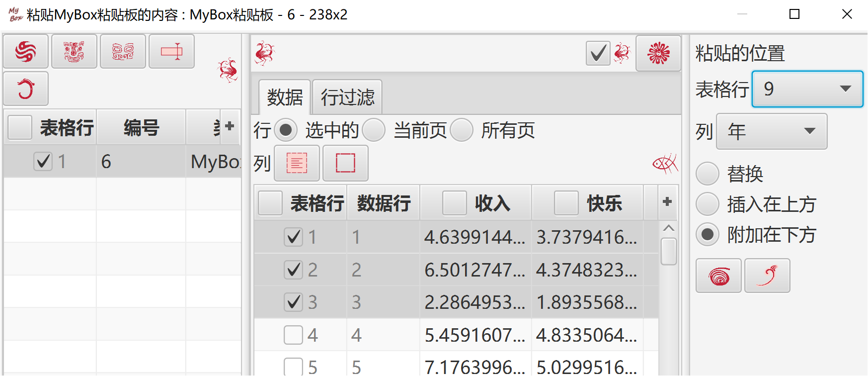Uncheck clipboard row 1 checkbox
Viewport: 868px width, 376px height.
coord(43,161)
